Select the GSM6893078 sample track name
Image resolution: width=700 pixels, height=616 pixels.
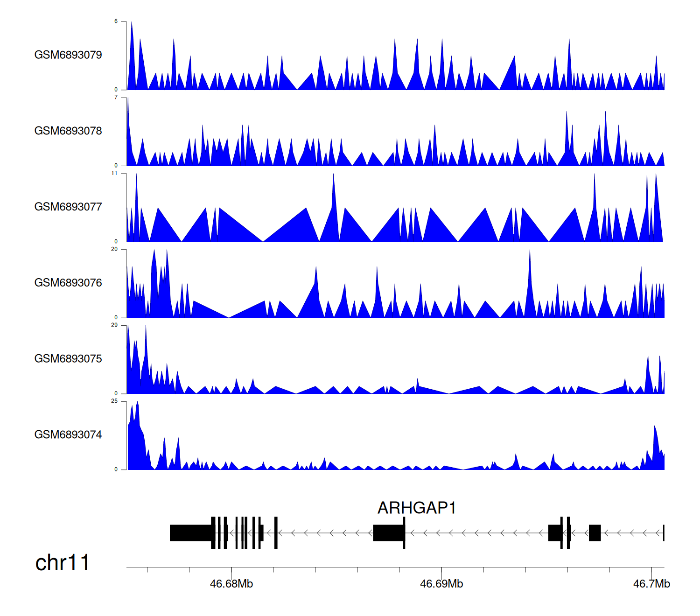tap(68, 131)
